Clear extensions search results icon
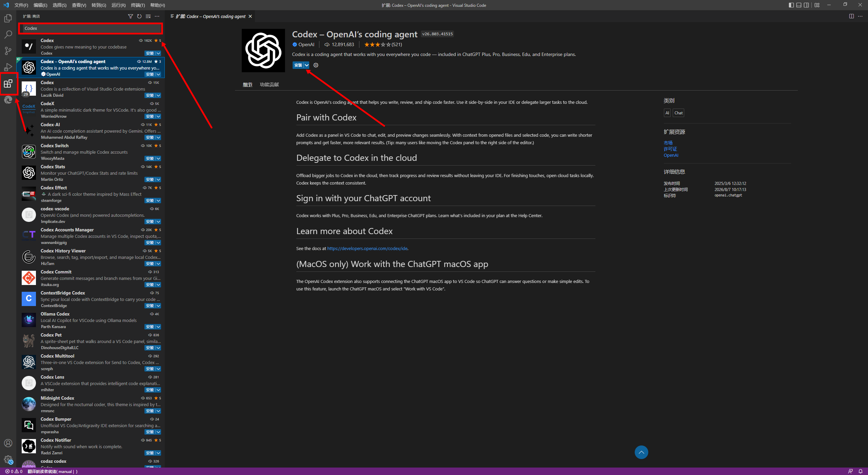The width and height of the screenshot is (868, 475). click(148, 16)
